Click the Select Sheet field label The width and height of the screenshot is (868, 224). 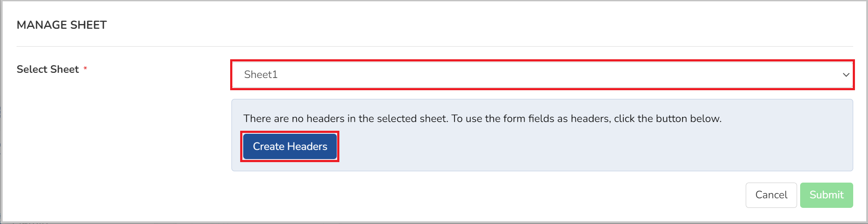pos(48,69)
